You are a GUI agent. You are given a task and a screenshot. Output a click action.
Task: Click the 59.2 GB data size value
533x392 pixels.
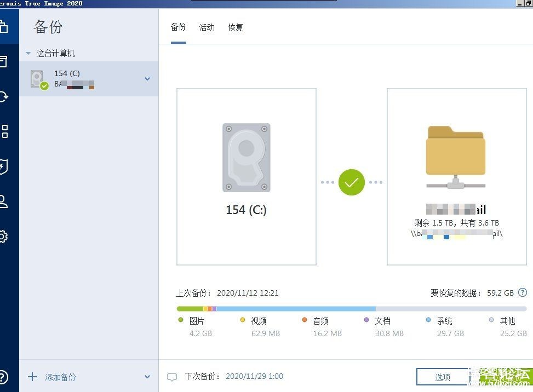pos(500,293)
